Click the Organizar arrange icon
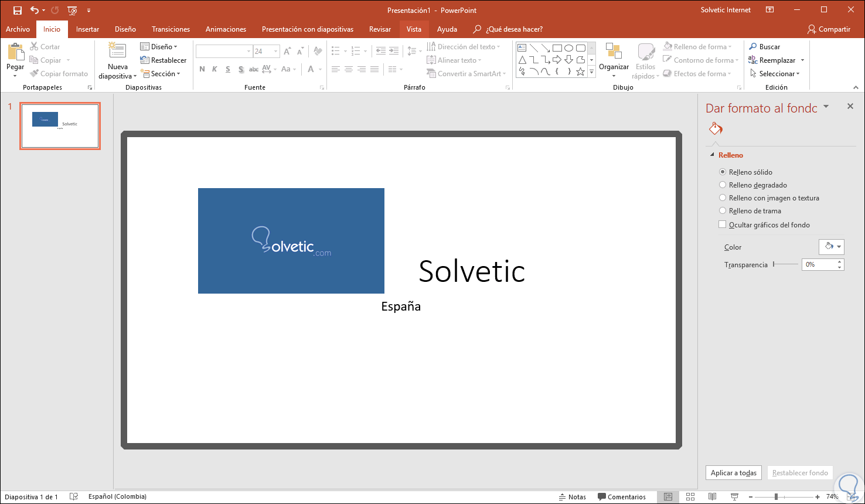 614,52
